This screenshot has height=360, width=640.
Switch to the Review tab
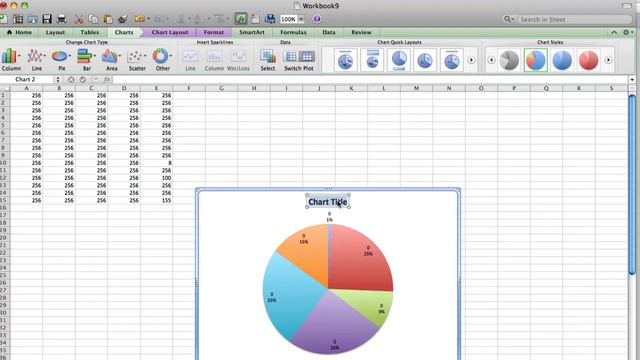point(361,32)
